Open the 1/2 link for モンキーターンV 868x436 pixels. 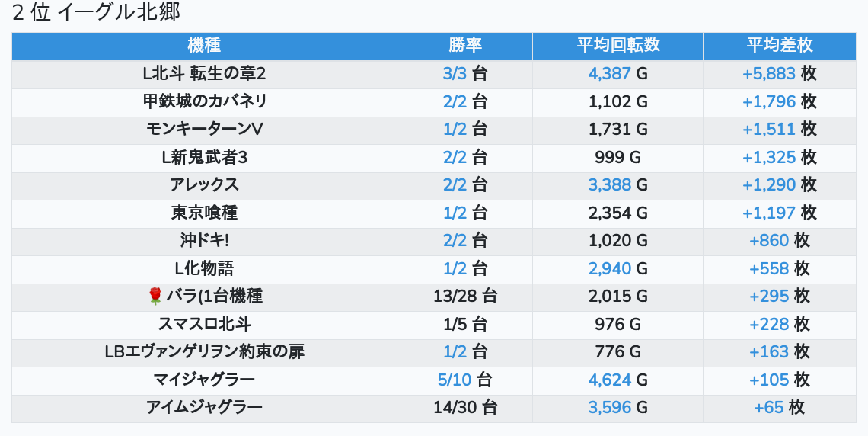tap(455, 130)
